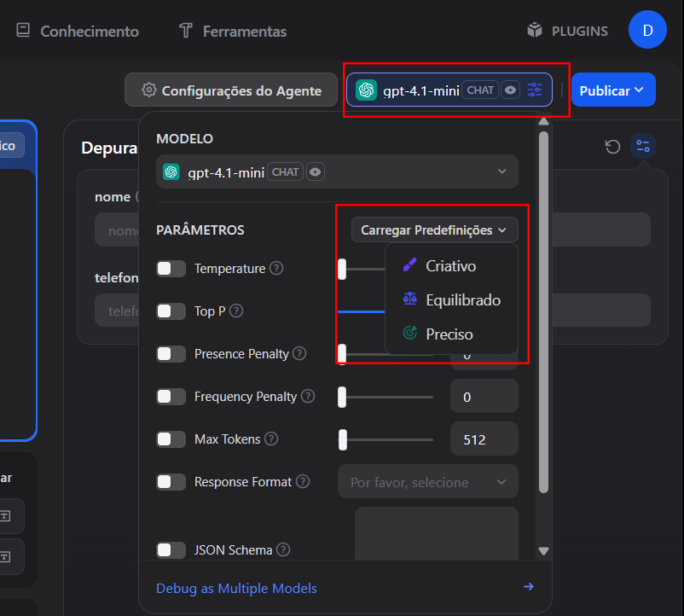Screen dimensions: 684x616
Task: Click the parameters panel scrollbar thumb
Action: [x=543, y=312]
